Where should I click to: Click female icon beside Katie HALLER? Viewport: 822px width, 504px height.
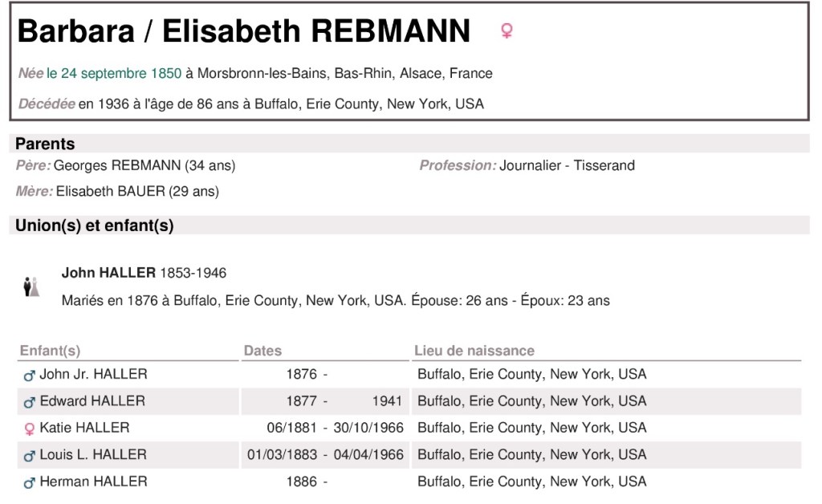(x=30, y=429)
